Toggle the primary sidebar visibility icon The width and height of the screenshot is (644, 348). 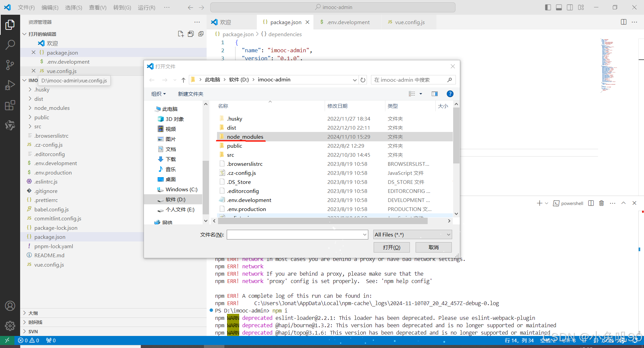click(547, 7)
